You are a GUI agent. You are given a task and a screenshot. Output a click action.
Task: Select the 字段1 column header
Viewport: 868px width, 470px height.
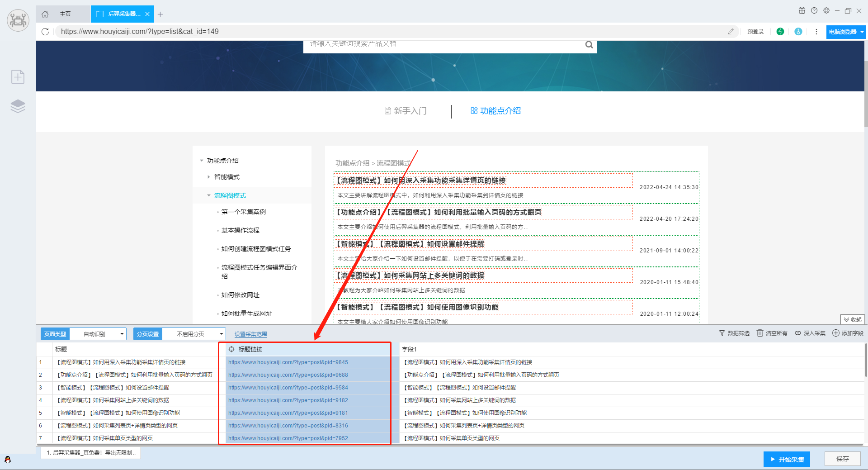point(632,349)
